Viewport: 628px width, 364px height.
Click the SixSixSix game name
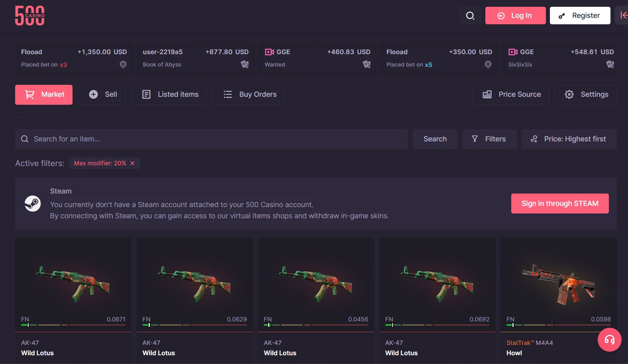520,65
